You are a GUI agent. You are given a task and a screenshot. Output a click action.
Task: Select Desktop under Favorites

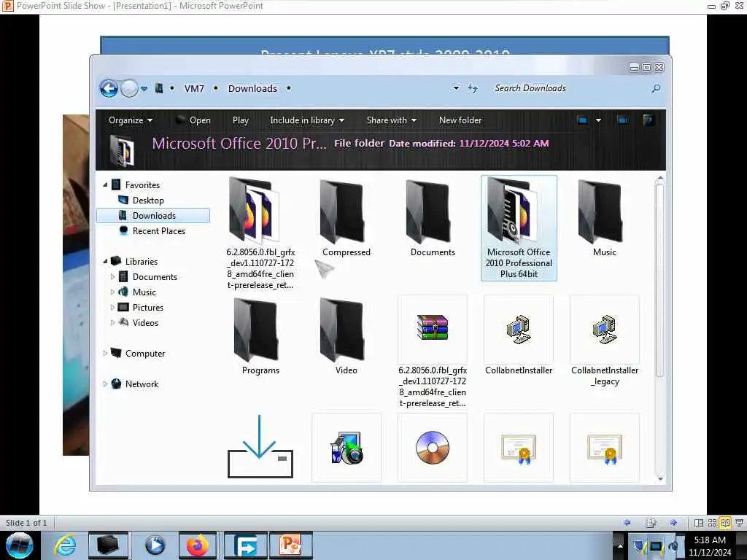click(148, 201)
